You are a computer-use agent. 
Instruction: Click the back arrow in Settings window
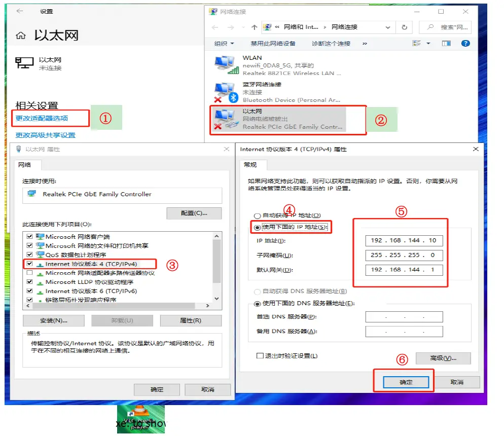[20, 11]
